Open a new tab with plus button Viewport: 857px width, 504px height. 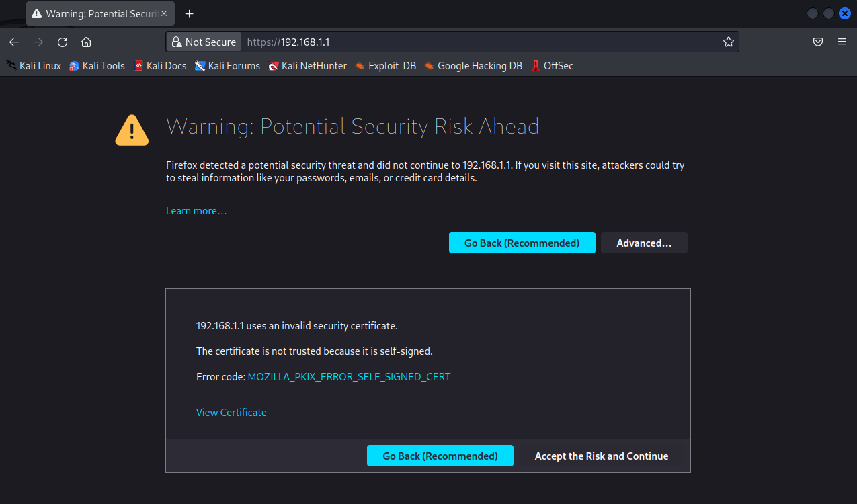click(190, 13)
